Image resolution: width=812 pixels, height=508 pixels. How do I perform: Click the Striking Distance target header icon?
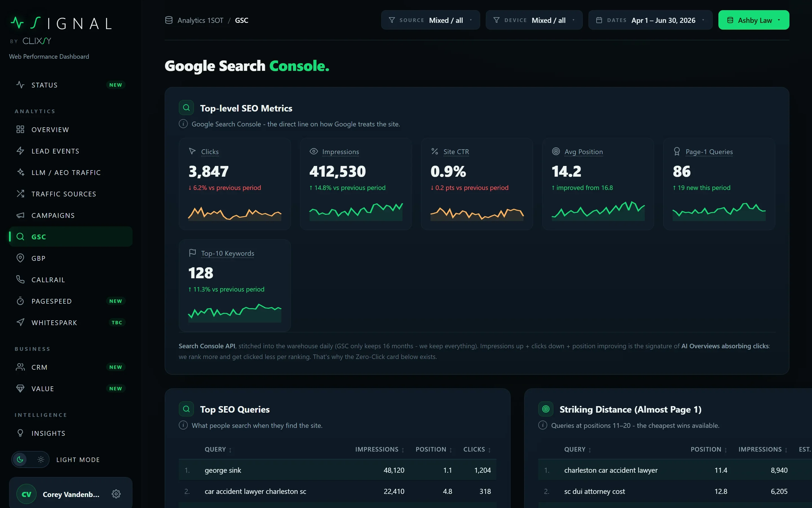pyautogui.click(x=546, y=409)
